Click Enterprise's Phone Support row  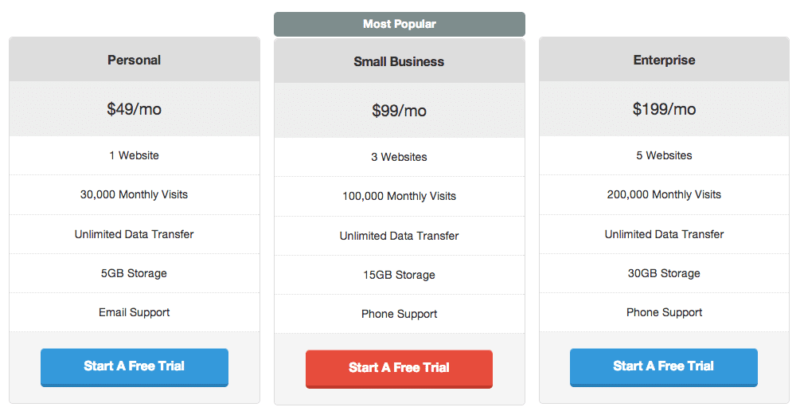point(664,312)
